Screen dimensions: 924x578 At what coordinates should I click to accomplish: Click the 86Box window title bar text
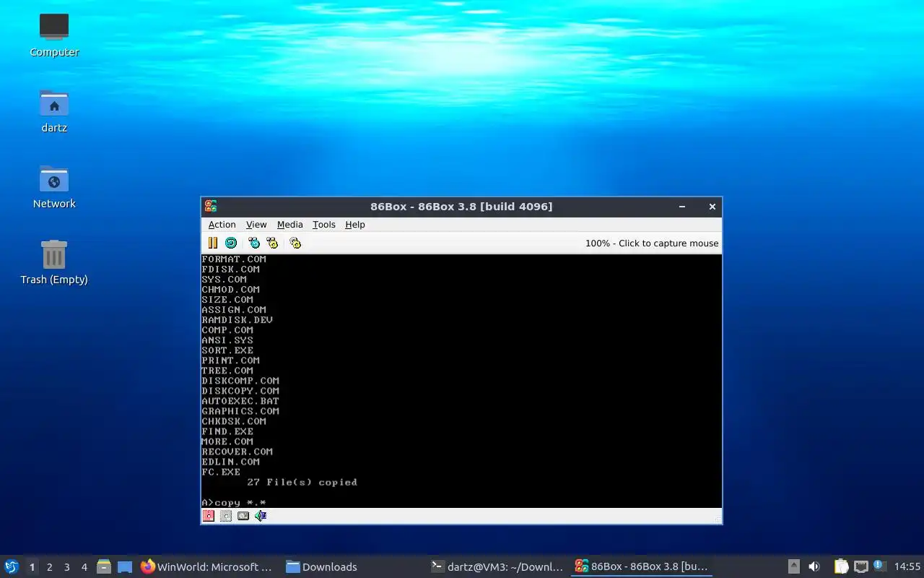click(461, 207)
